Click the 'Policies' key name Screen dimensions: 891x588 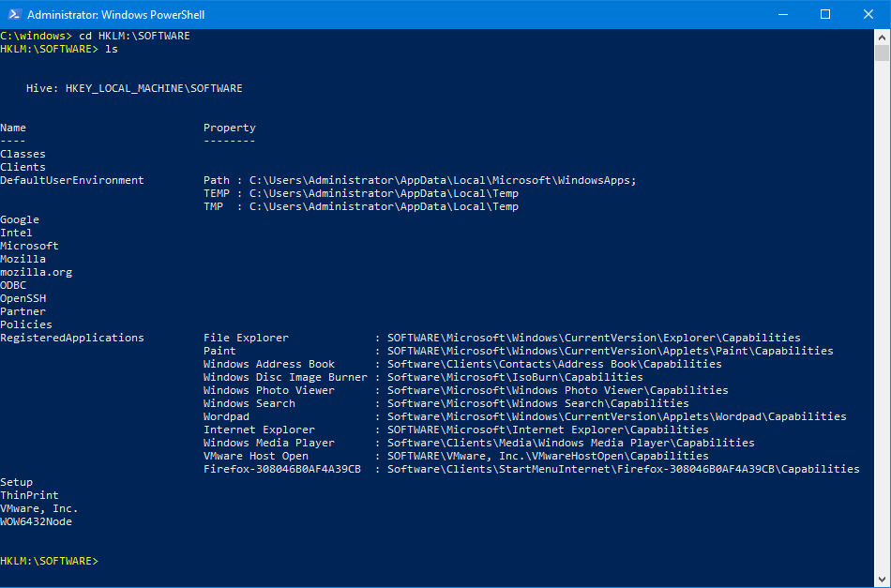point(26,324)
